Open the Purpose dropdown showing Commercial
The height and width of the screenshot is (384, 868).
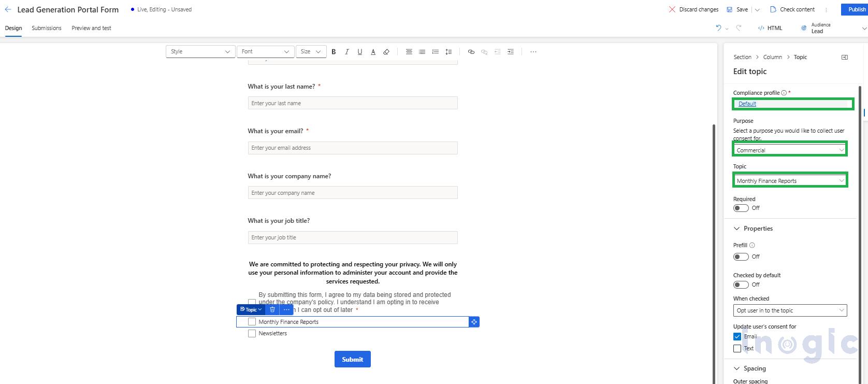790,150
